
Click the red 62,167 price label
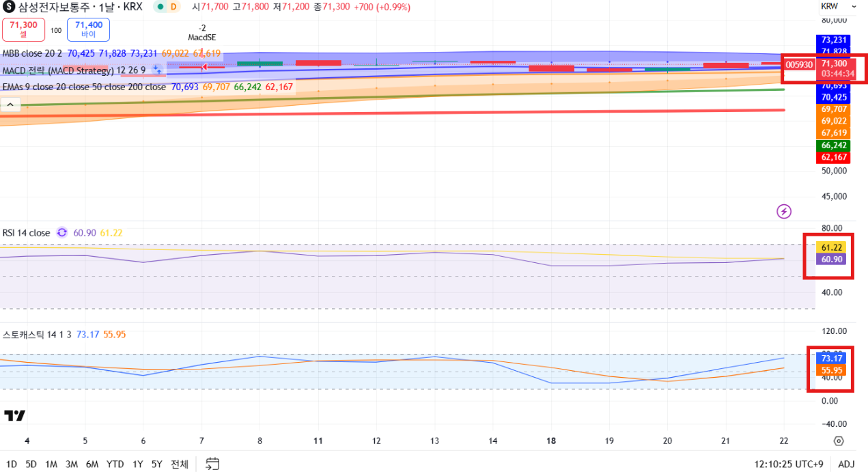(834, 157)
